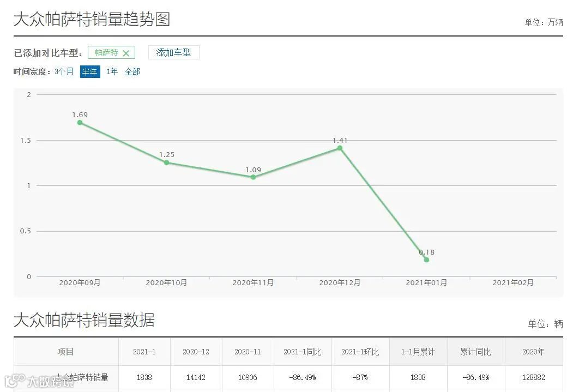Click the 帕萨特 comparison tag label

(106, 53)
